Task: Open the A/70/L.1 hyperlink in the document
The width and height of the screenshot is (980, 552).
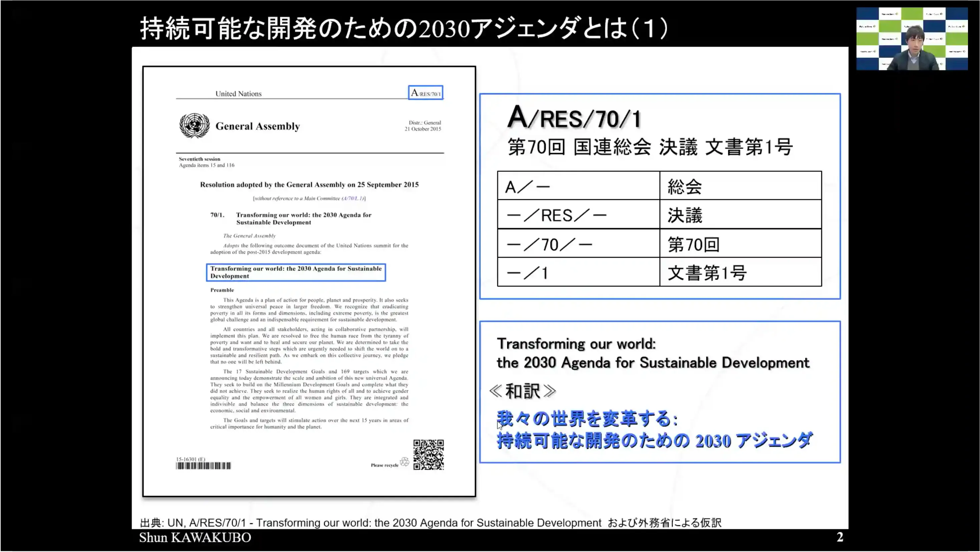Action: click(x=353, y=198)
